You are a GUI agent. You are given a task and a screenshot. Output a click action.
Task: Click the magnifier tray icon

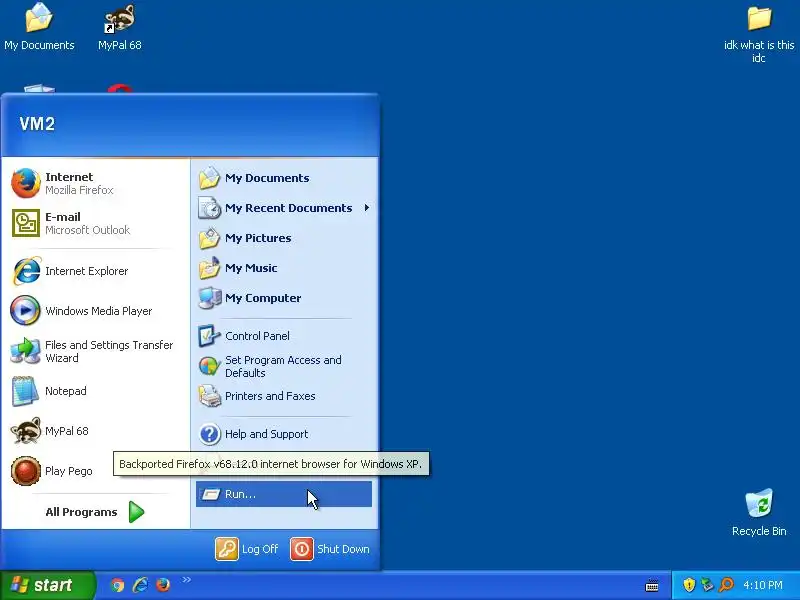[x=726, y=585]
